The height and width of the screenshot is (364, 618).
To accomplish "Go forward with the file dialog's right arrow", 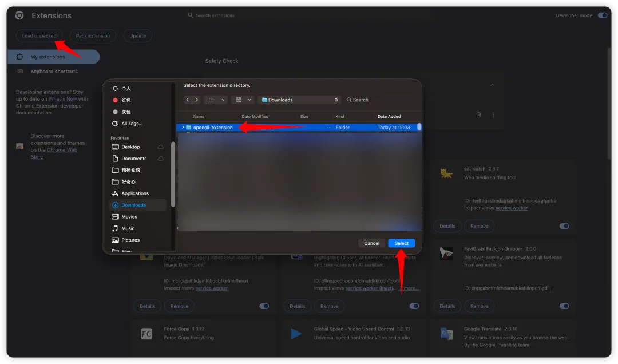I will pyautogui.click(x=197, y=100).
